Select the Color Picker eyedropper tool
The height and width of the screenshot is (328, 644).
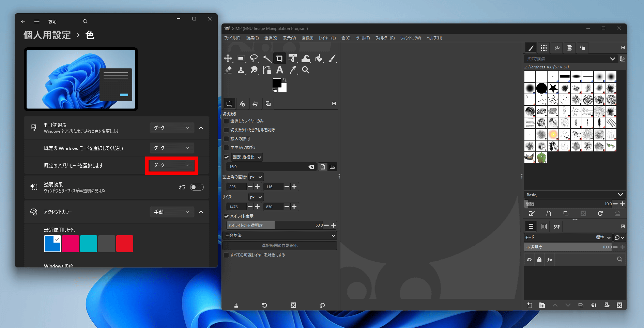(x=293, y=70)
